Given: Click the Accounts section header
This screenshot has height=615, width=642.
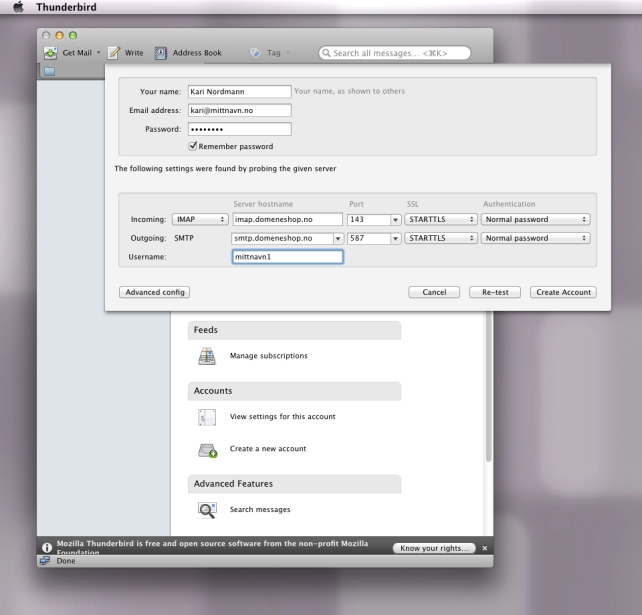Looking at the screenshot, I should click(x=294, y=391).
